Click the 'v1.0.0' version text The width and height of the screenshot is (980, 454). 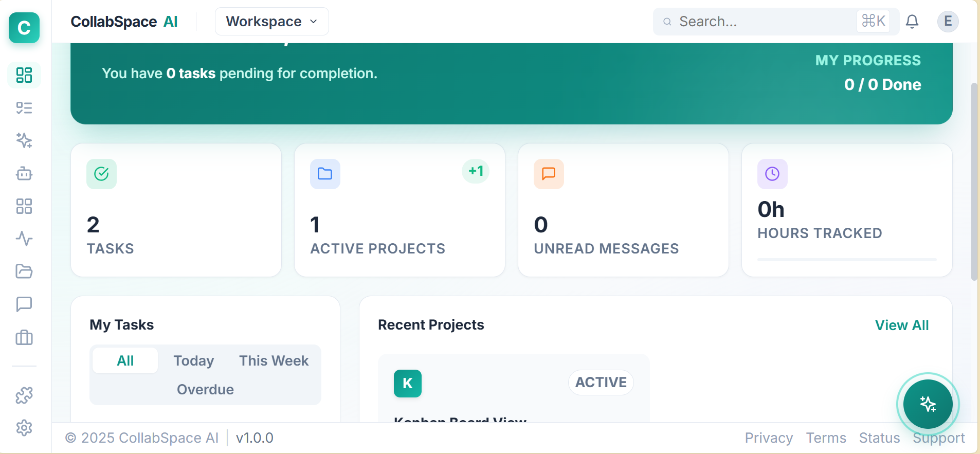click(x=255, y=438)
